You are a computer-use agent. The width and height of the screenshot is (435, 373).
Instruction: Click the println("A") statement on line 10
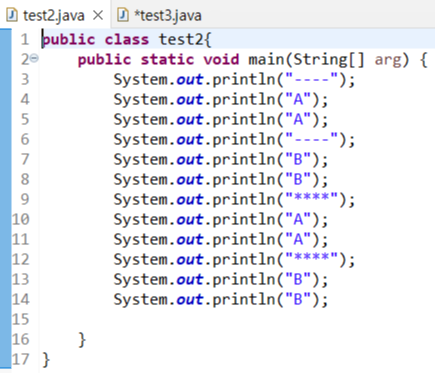(221, 220)
